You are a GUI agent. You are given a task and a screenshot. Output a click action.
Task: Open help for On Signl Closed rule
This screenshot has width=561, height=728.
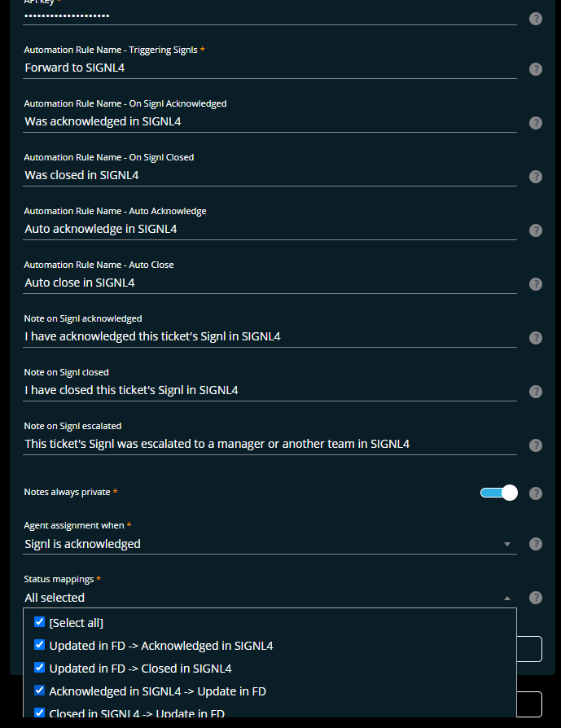pyautogui.click(x=536, y=177)
